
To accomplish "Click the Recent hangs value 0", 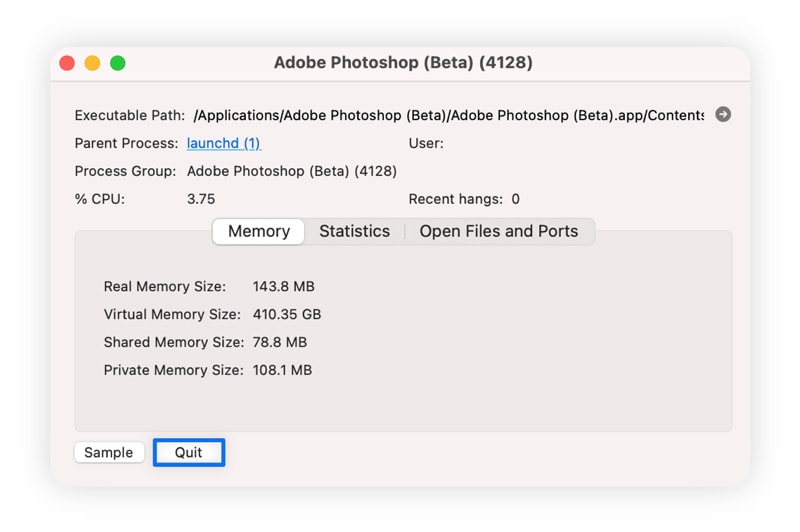I will tap(515, 199).
